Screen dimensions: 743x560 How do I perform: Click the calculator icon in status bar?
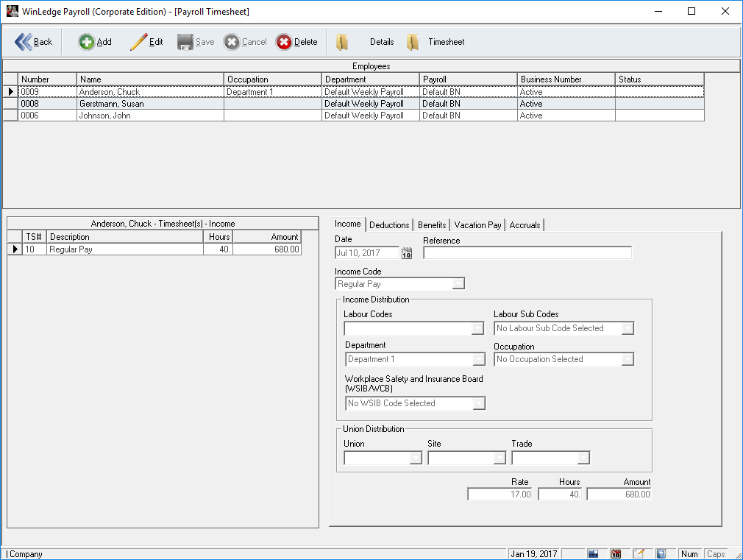594,553
